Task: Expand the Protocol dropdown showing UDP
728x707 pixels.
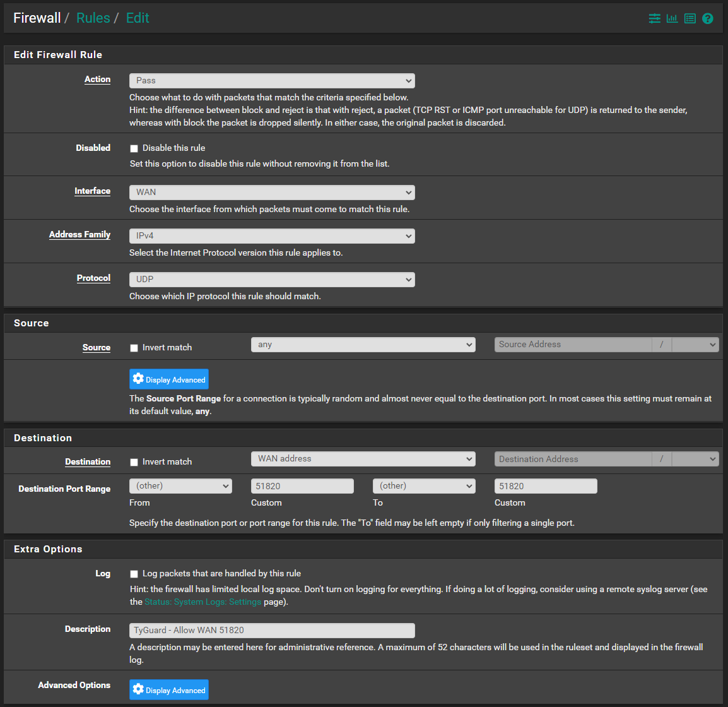Action: tap(272, 280)
